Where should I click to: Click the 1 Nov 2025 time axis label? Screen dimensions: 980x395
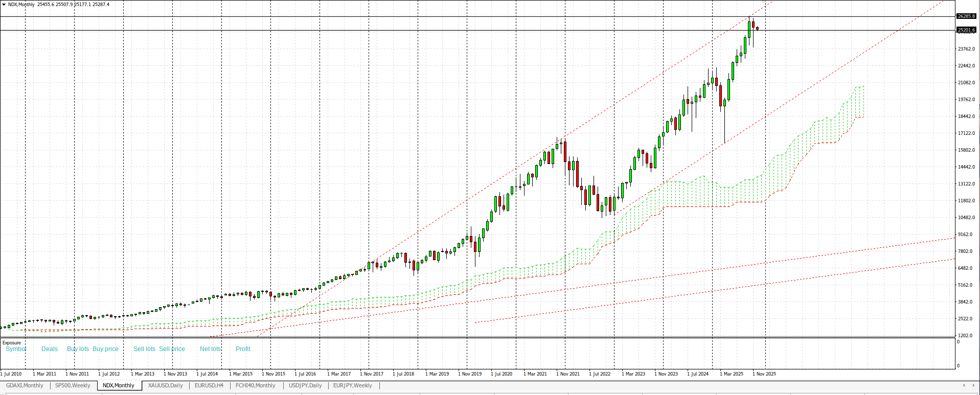(x=764, y=374)
